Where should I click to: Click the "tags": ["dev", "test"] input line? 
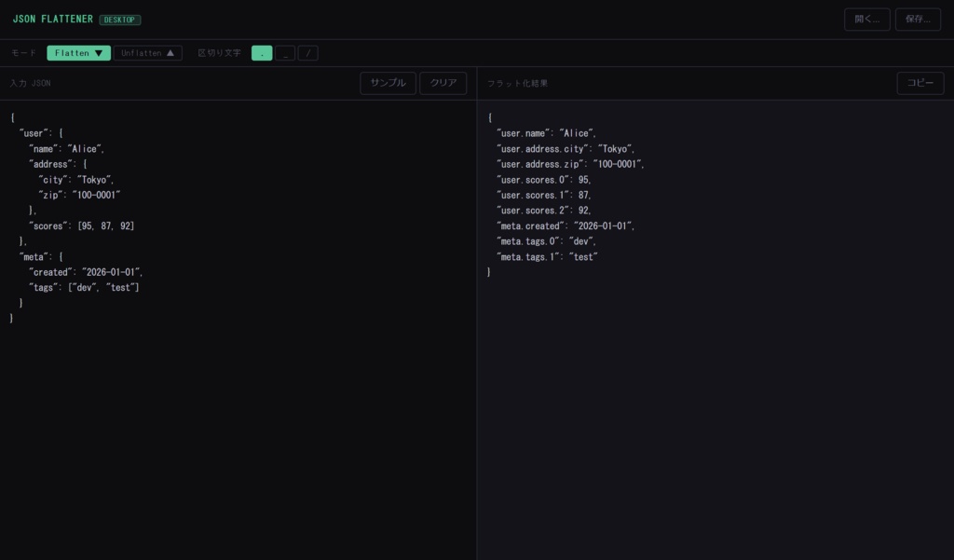84,287
